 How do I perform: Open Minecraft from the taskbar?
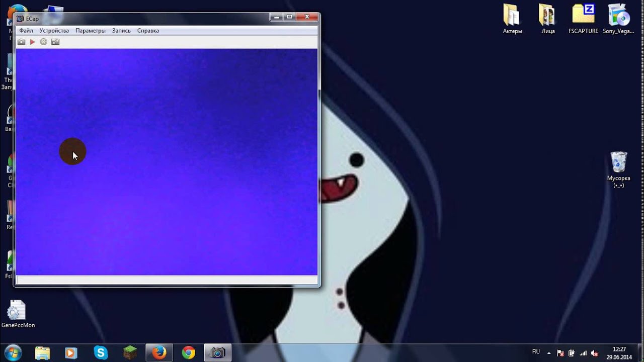pyautogui.click(x=130, y=353)
